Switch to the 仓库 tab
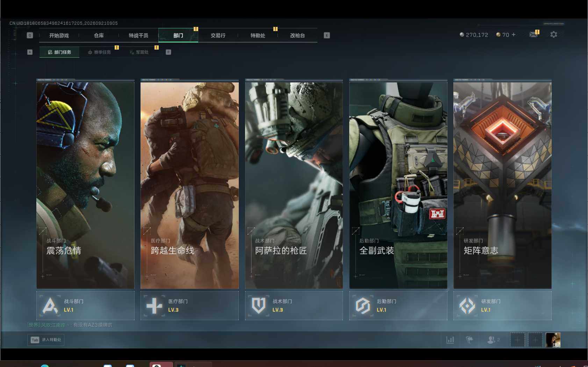 tap(99, 35)
